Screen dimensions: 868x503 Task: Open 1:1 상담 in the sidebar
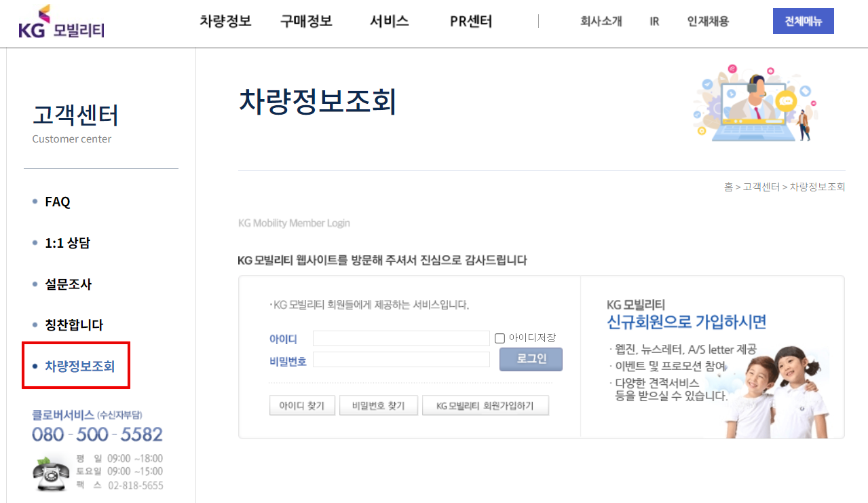click(69, 242)
